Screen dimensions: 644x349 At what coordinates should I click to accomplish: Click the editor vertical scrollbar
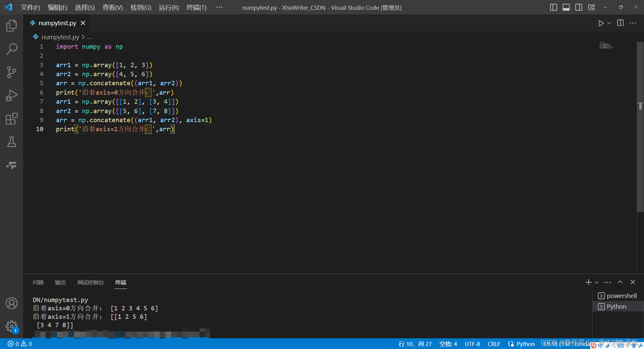point(640,127)
